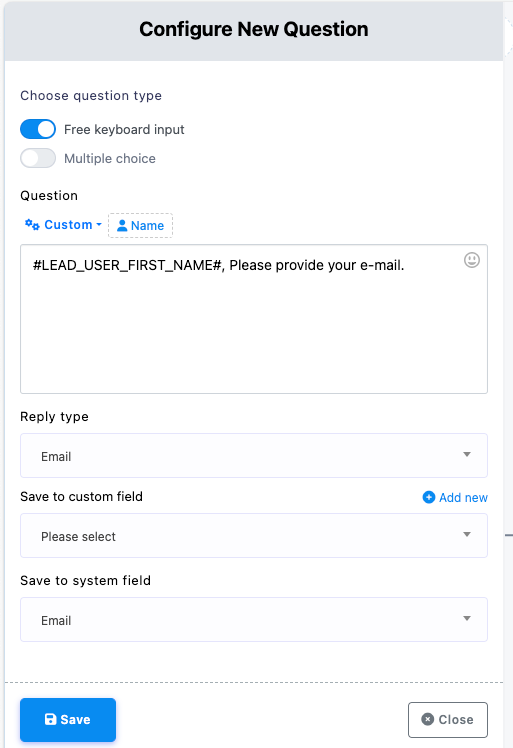Image resolution: width=513 pixels, height=748 pixels.
Task: Enable the Multiple choice toggle
Action: pos(38,158)
